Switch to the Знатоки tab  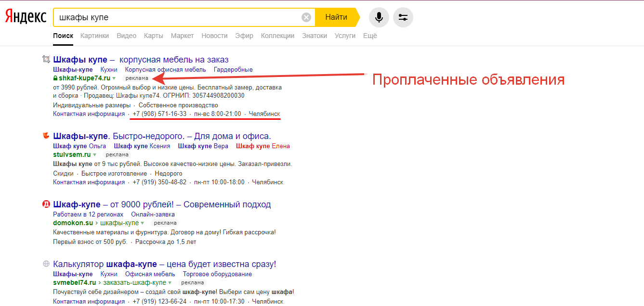(x=315, y=36)
